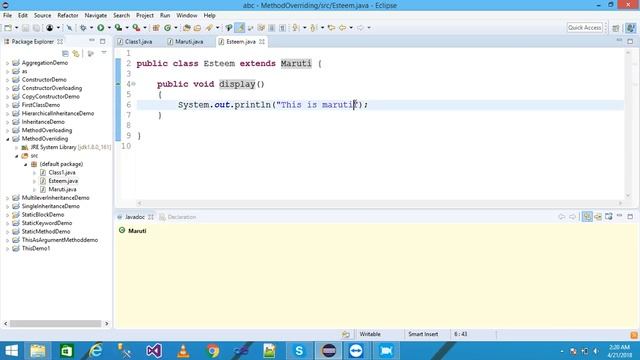
Task: Click the Coverage run toolbar icon
Action: pos(118,28)
